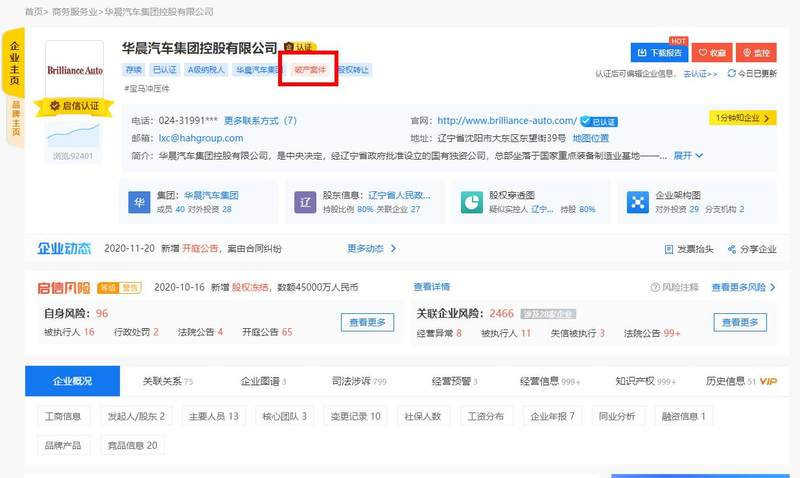Click 行政处罚 2 item
Viewport: 800px width, 478px height.
coord(136,332)
